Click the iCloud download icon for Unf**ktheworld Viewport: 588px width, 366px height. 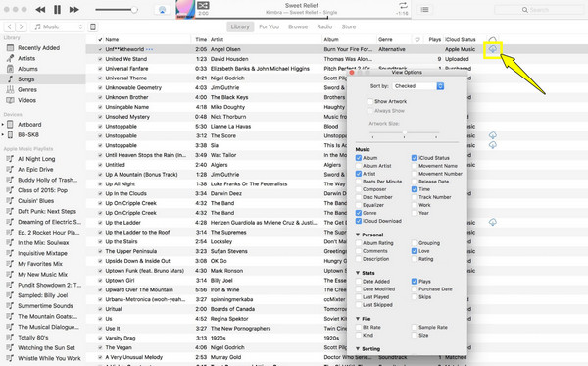(x=492, y=49)
